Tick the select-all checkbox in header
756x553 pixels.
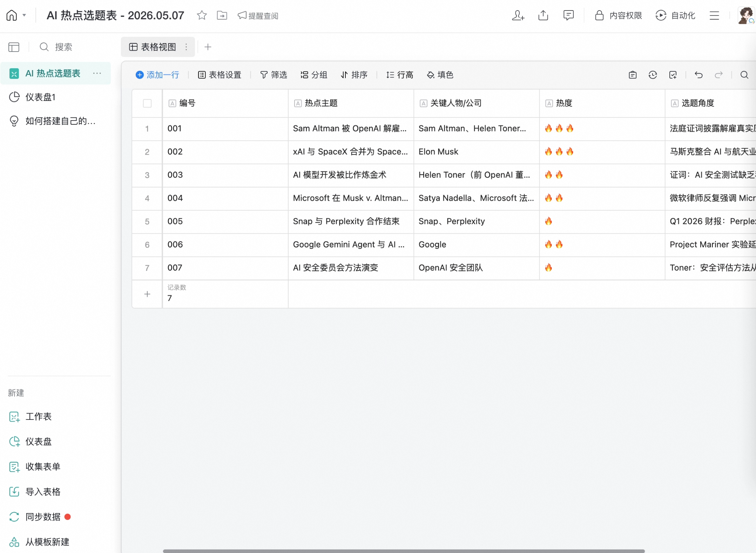[x=147, y=103]
